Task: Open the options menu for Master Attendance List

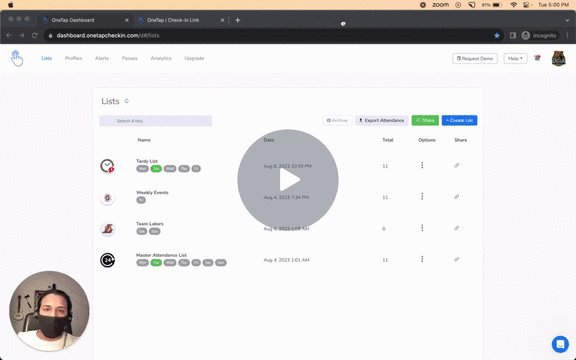Action: click(422, 259)
